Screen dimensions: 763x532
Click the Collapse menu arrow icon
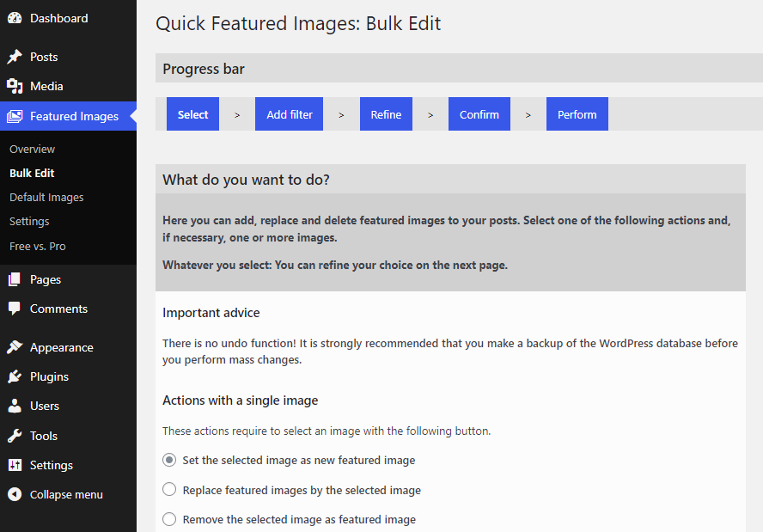click(x=15, y=494)
